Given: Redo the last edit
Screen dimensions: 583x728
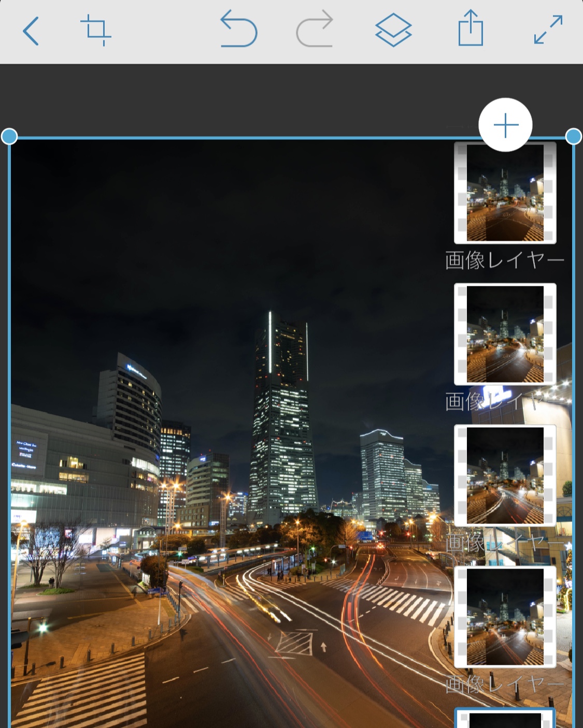Looking at the screenshot, I should click(x=315, y=30).
